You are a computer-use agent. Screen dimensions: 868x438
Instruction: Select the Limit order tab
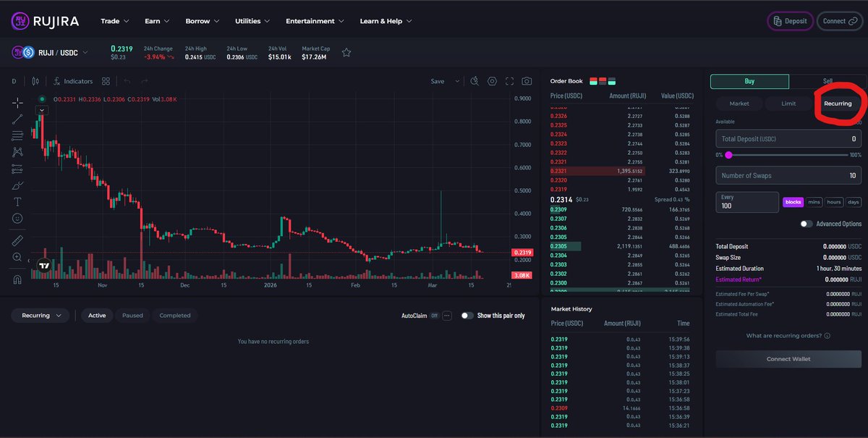pos(788,103)
